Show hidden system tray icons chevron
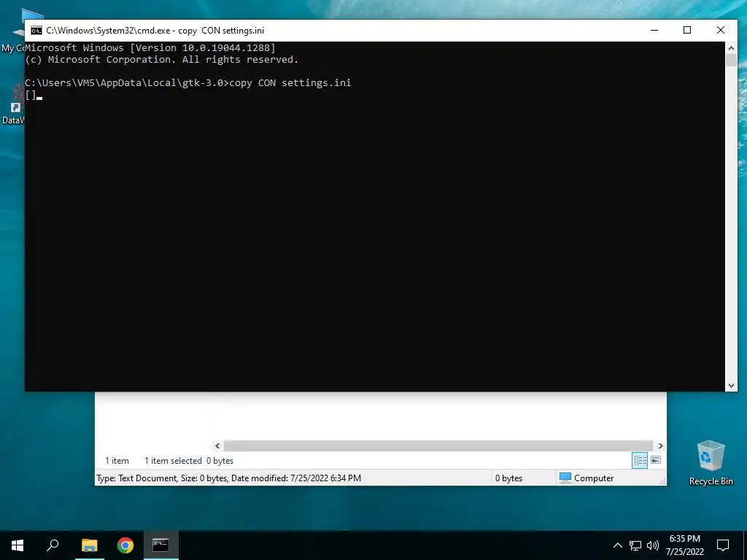 click(x=617, y=545)
